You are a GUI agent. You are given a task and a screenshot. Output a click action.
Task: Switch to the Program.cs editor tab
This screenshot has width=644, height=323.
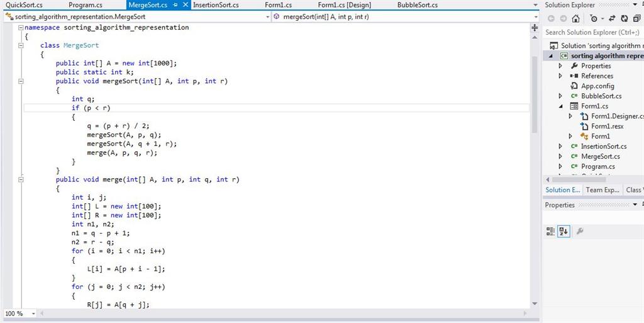tap(86, 5)
